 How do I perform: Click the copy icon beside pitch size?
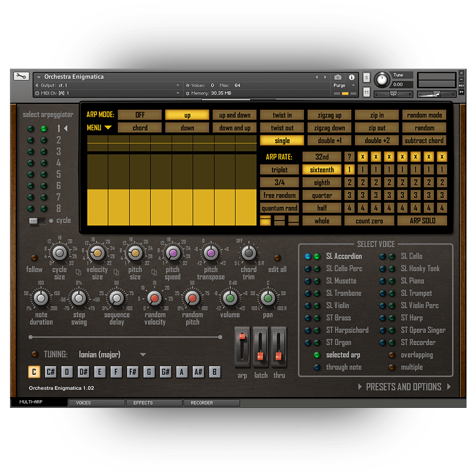(154, 272)
